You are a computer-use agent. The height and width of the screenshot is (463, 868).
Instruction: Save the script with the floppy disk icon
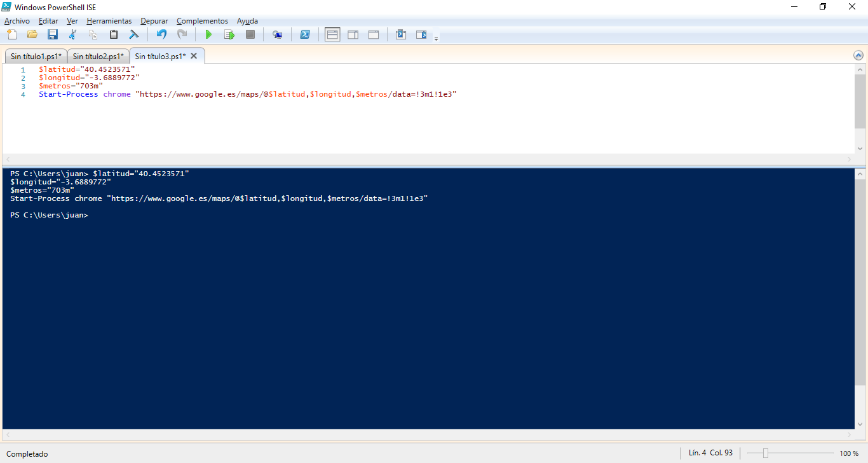point(53,34)
